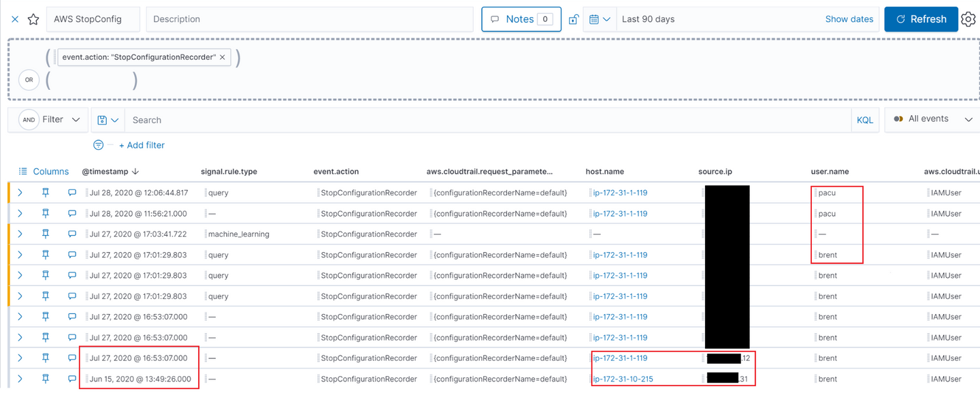
Task: Open the saved queries disk icon menu
Action: 108,120
